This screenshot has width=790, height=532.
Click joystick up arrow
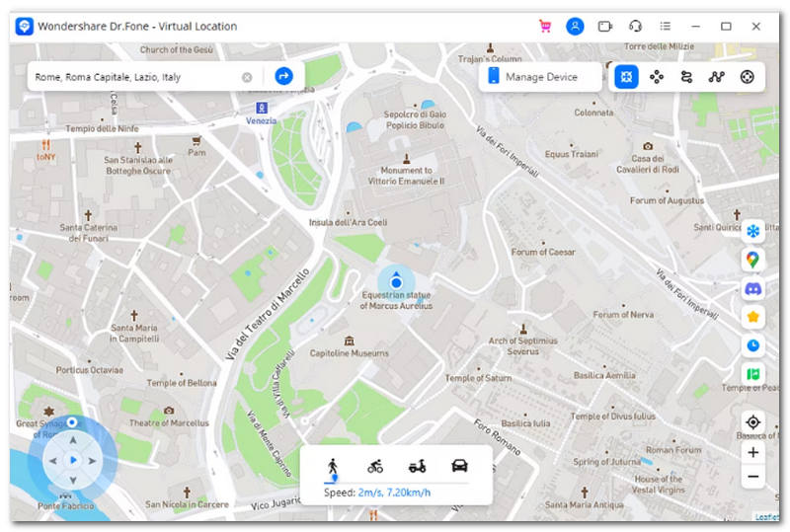point(73,440)
